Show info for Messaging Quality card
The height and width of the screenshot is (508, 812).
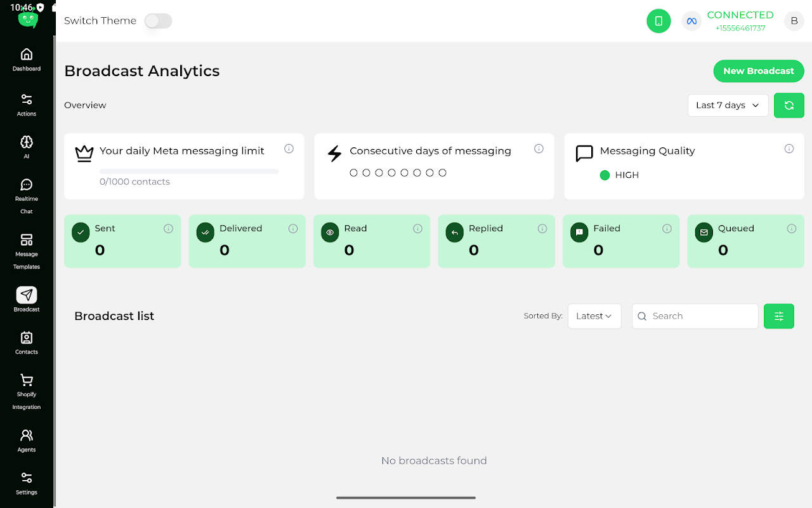[789, 149]
